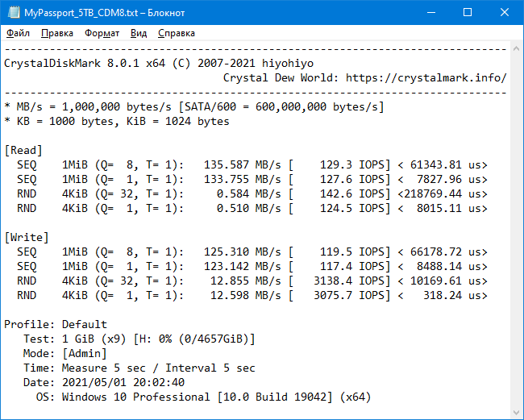This screenshot has width=524, height=420.
Task: Click the 12.598 MB/s value
Action: [x=246, y=296]
